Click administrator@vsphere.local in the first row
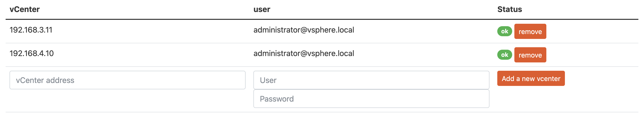The width and height of the screenshot is (644, 117). 304,30
